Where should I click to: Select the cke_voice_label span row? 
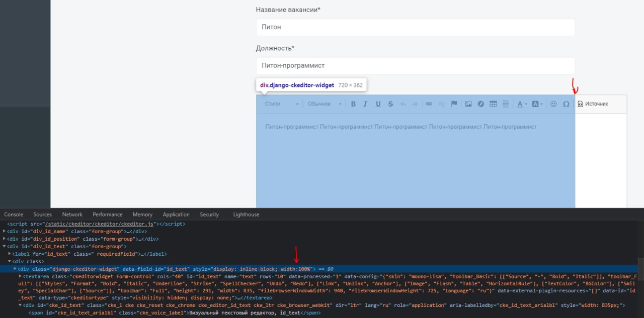point(174,313)
